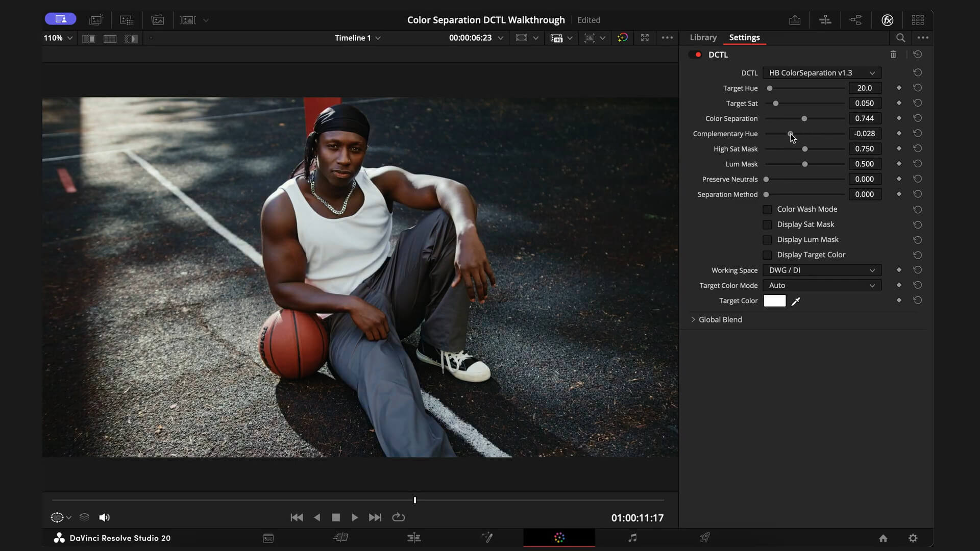The image size is (980, 551).
Task: Switch to the Media page
Action: coord(268,538)
